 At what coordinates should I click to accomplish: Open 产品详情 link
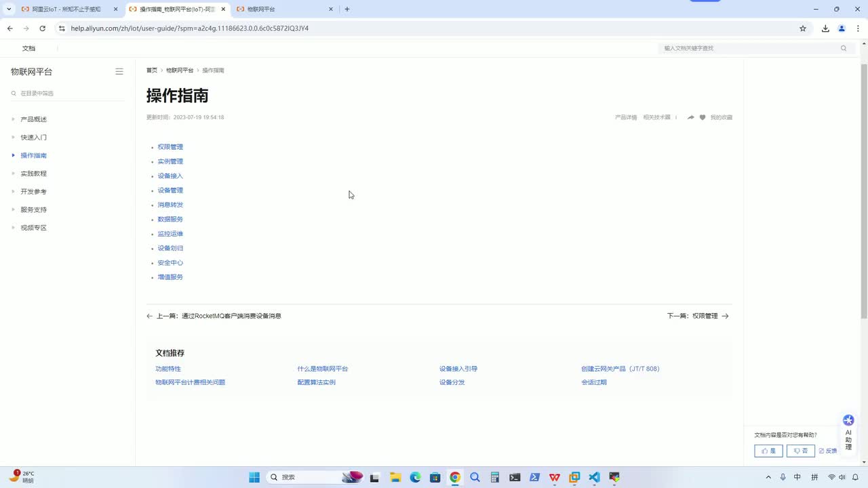click(x=626, y=117)
